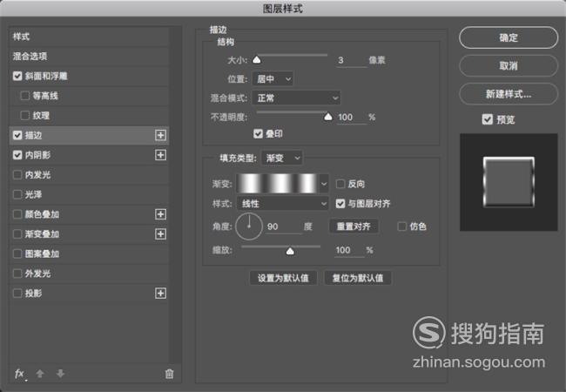Screen dimensions: 566x392
Task: Enable 外发光 checkbox
Action: [x=17, y=274]
